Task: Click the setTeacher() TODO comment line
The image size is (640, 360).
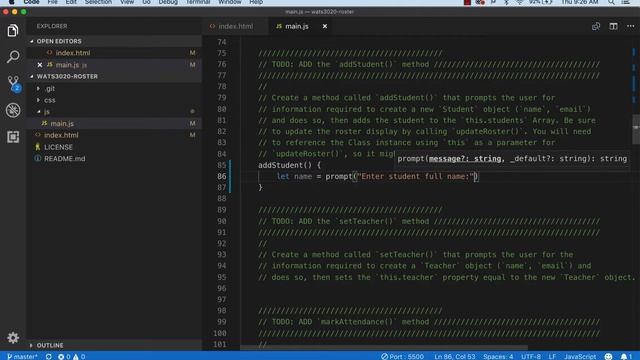Action: pyautogui.click(x=429, y=221)
